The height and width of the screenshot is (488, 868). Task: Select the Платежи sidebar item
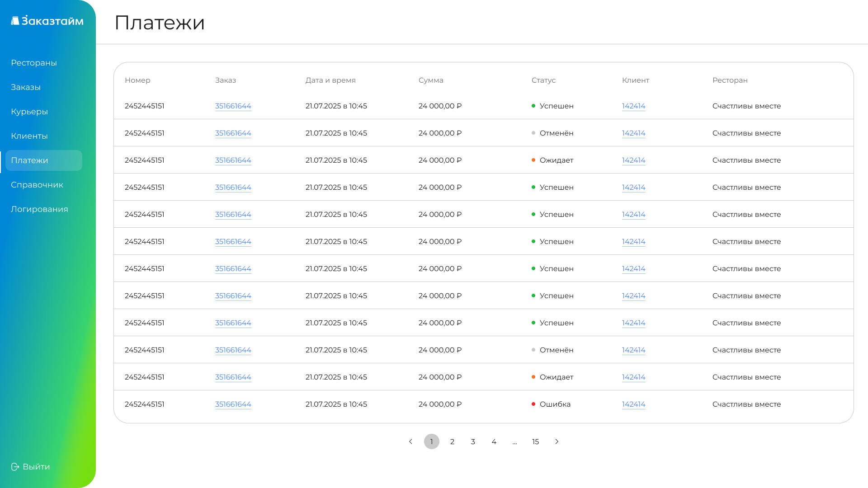[x=44, y=160]
